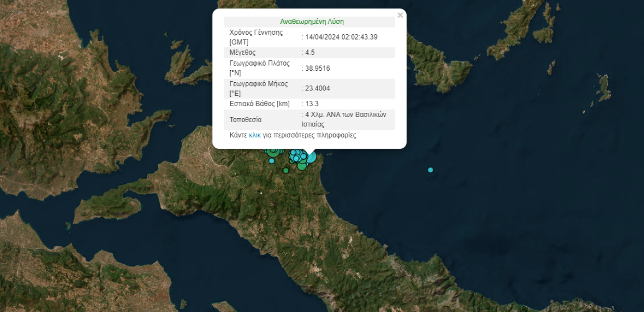
Task: Click the 'Γεωγραφικό Μήκος [°E]' label
Action: pos(259,88)
